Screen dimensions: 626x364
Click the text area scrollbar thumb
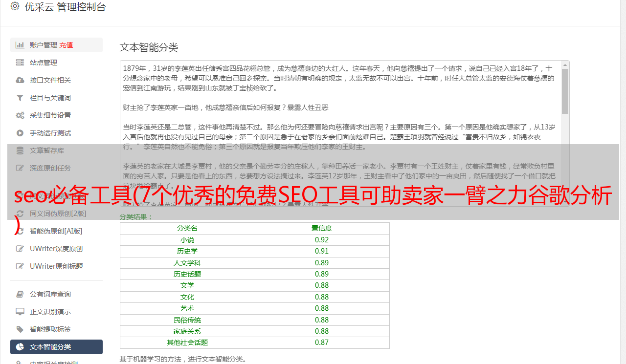click(565, 91)
